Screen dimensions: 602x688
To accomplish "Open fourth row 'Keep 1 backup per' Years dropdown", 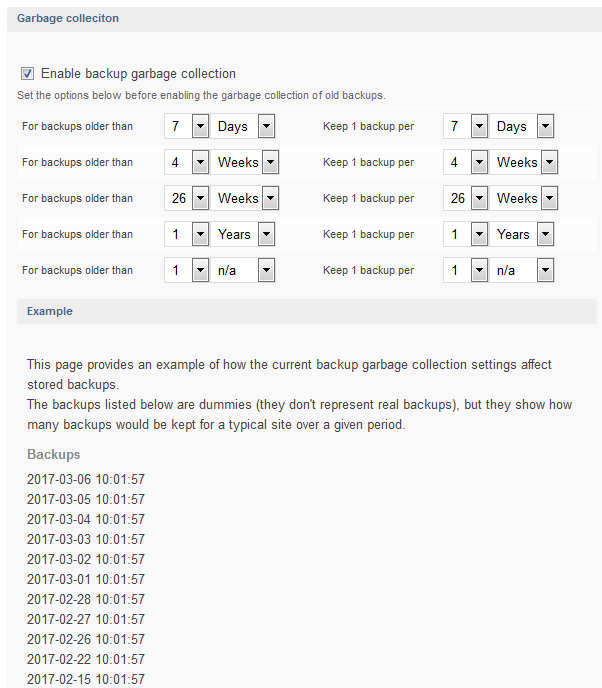I will tap(523, 235).
